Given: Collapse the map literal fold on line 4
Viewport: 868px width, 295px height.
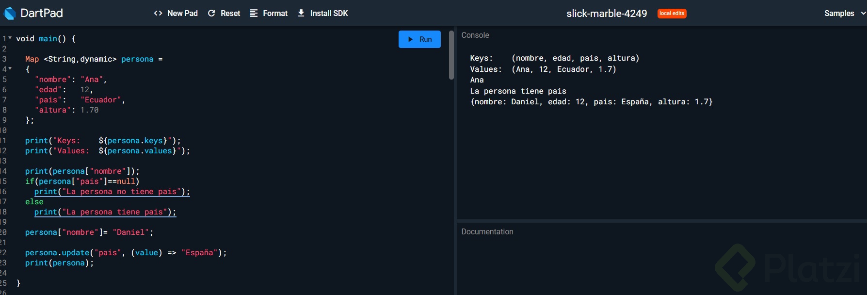Looking at the screenshot, I should coord(10,68).
